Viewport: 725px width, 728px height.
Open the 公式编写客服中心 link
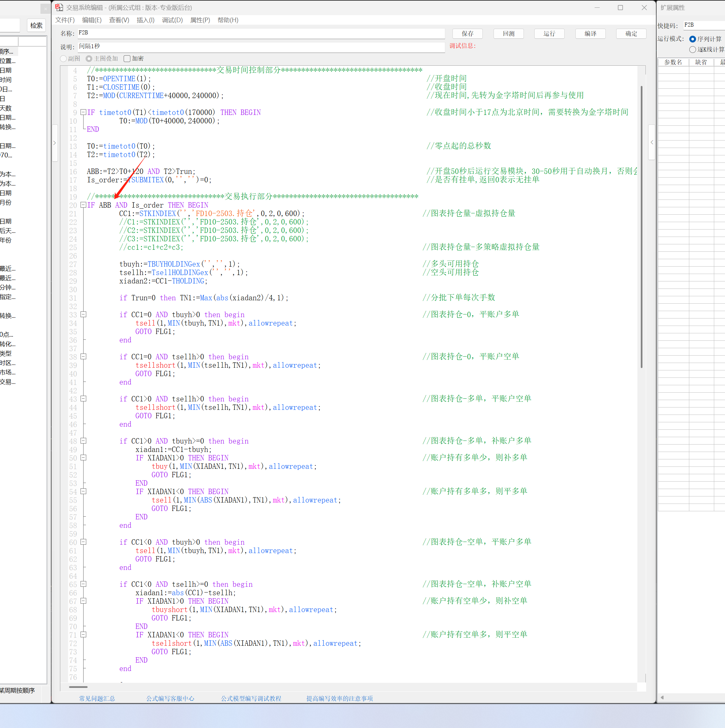170,699
